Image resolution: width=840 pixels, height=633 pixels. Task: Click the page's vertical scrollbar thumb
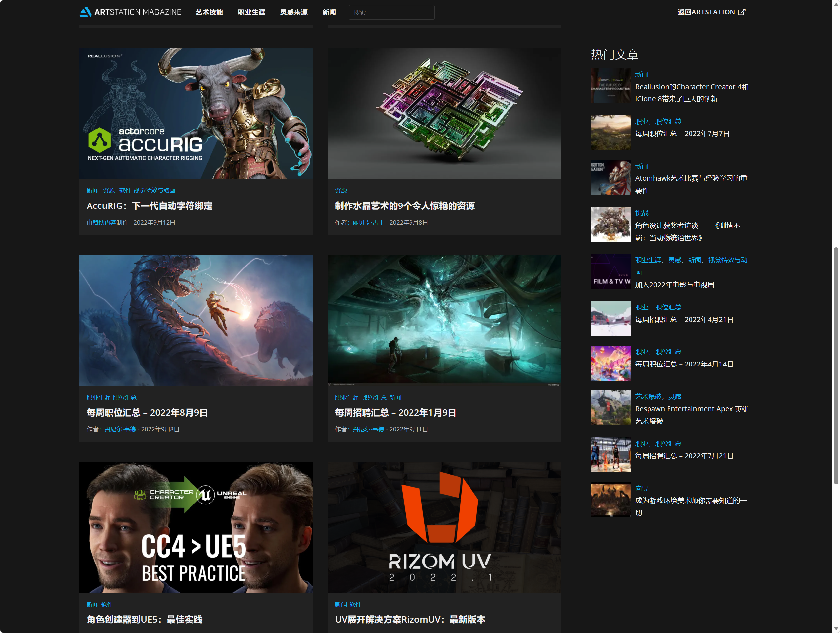click(x=836, y=366)
